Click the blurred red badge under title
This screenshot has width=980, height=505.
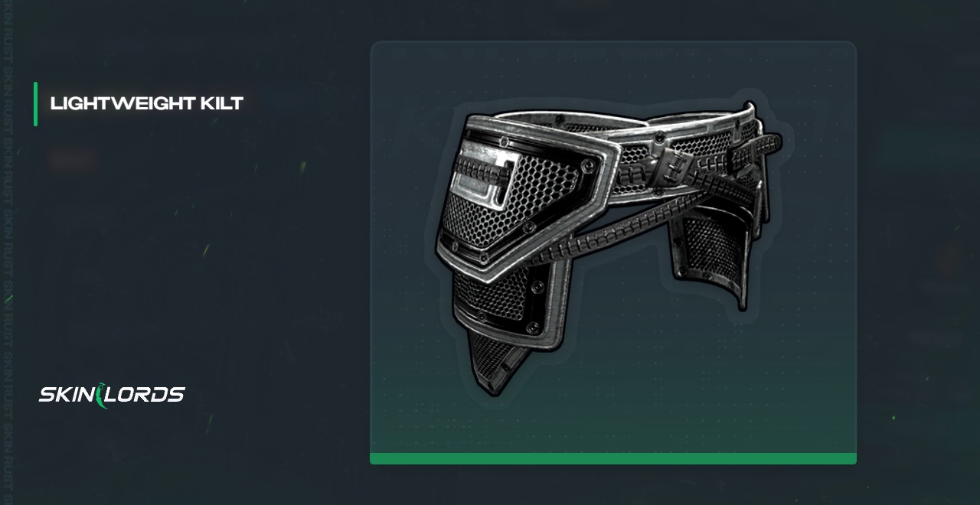73,160
